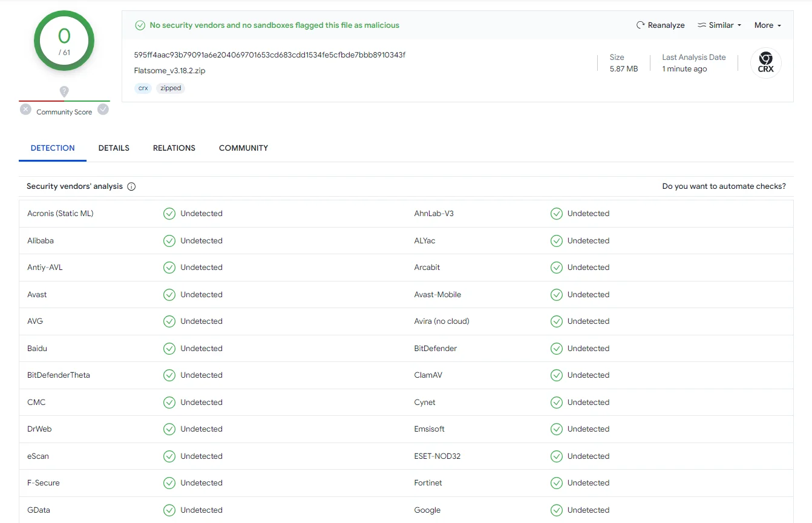
Task: Click the Avira (no cloud) check icon
Action: 557,321
